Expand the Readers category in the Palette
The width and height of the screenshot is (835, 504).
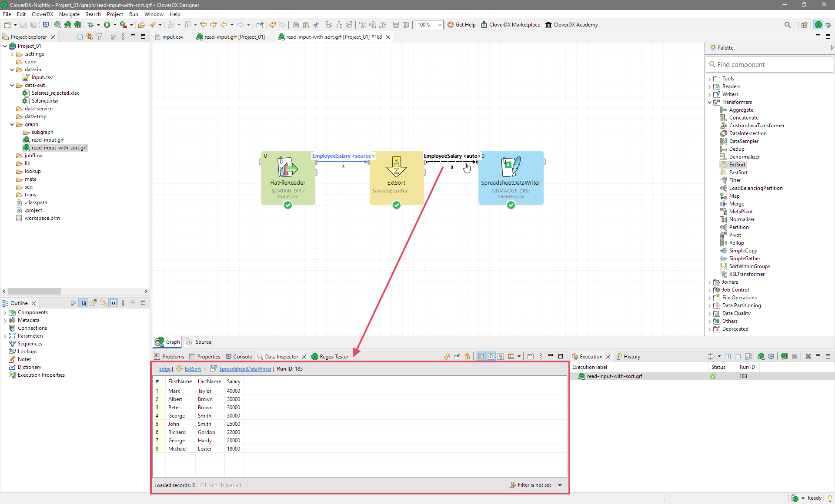click(x=711, y=86)
